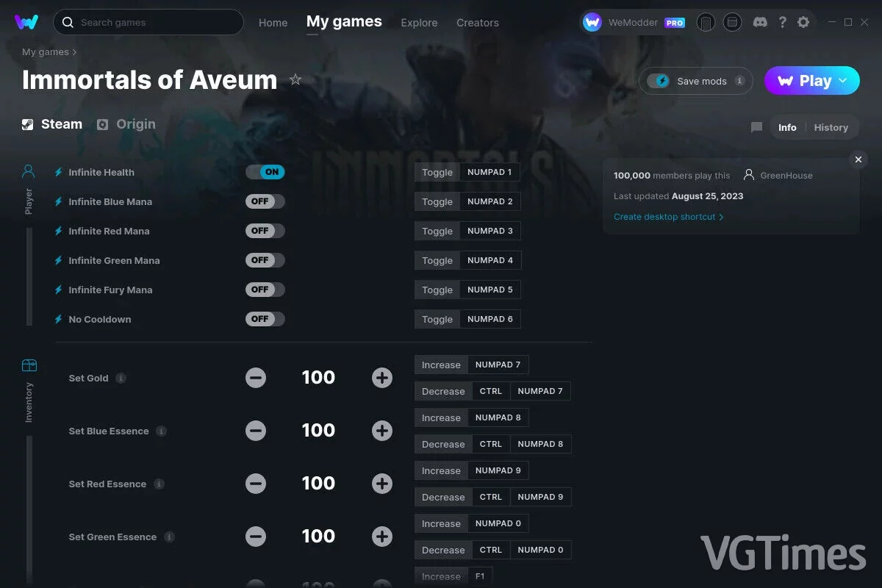
Task: Open settings using the gear icon
Action: click(x=803, y=22)
